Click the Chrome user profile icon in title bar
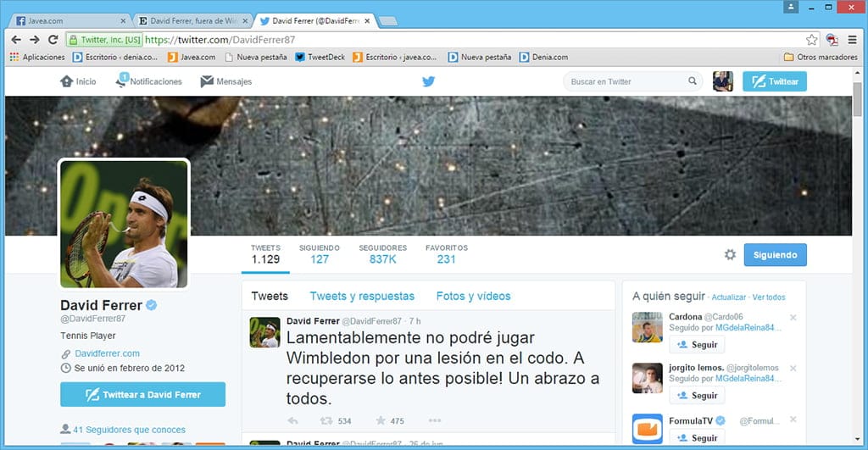This screenshot has width=868, height=450. [791, 7]
